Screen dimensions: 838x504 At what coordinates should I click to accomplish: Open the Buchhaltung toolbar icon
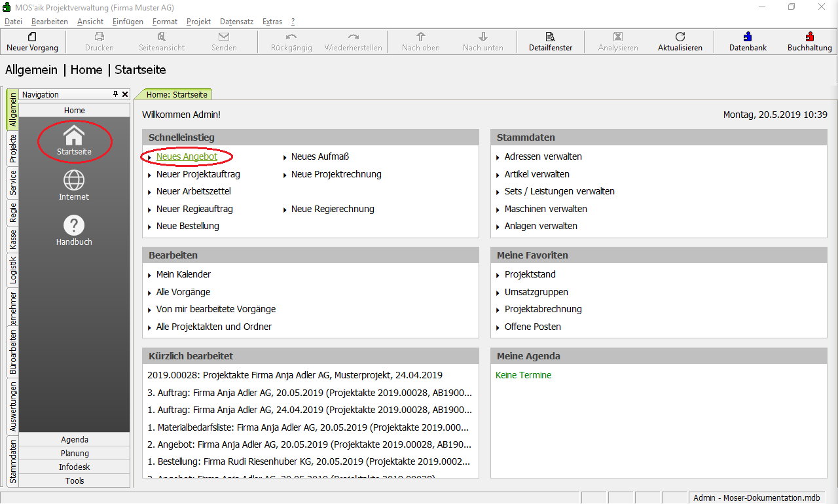tap(810, 37)
